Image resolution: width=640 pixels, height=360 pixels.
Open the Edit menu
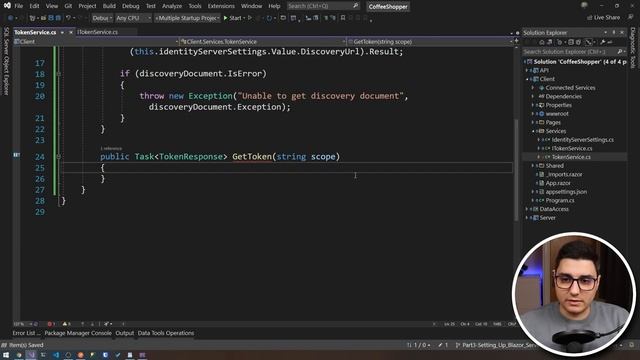click(34, 6)
